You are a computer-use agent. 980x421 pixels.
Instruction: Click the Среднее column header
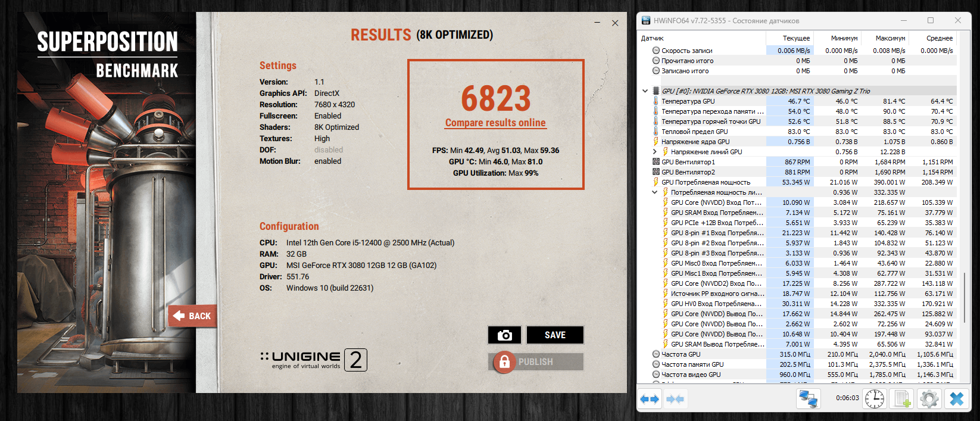tap(932, 38)
